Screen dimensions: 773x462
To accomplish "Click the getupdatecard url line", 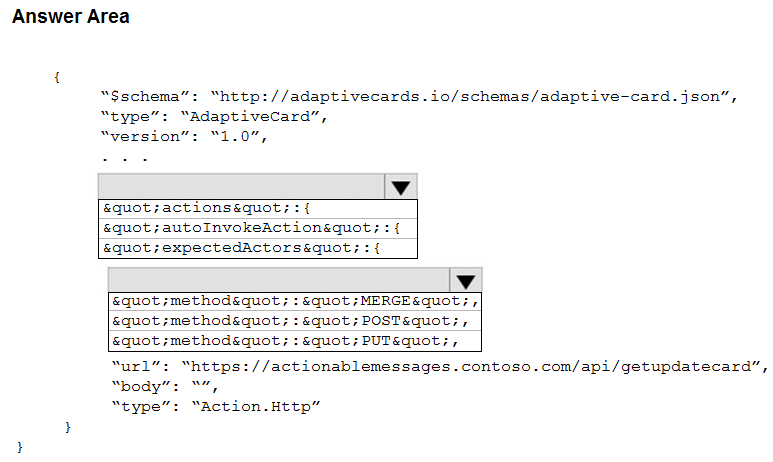I will [440, 367].
